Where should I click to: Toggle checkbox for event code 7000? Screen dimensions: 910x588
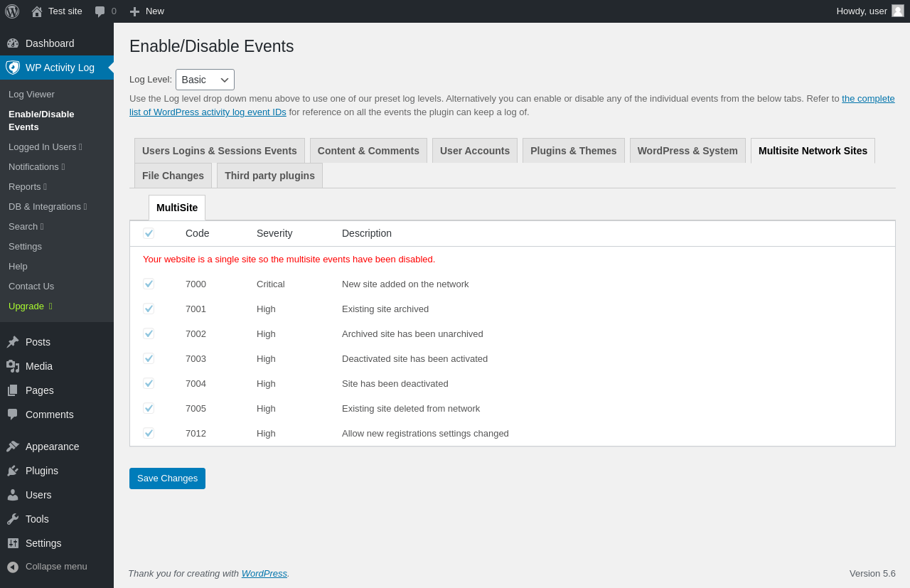click(149, 284)
